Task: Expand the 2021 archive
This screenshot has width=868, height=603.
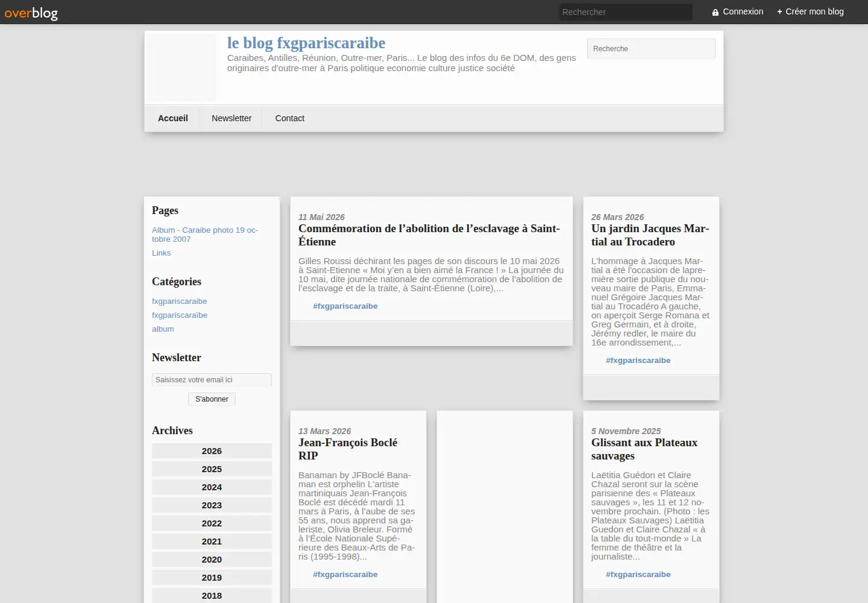Action: coord(212,541)
